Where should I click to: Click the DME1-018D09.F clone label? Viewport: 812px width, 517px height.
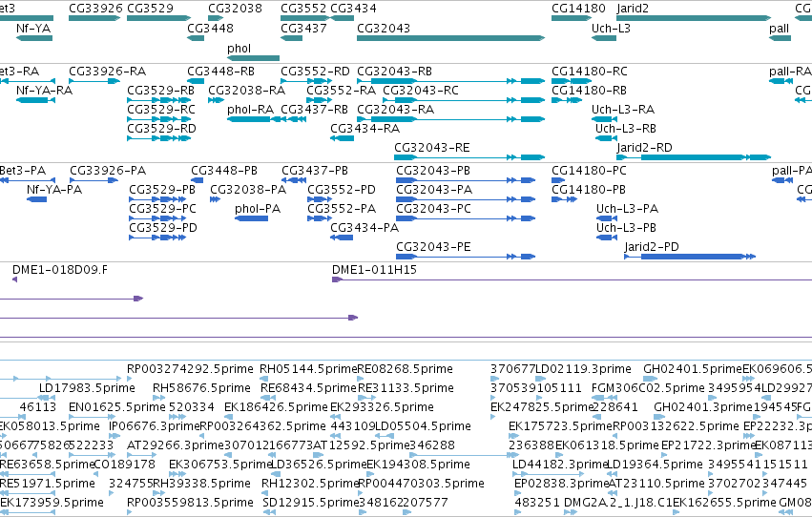pyautogui.click(x=60, y=270)
